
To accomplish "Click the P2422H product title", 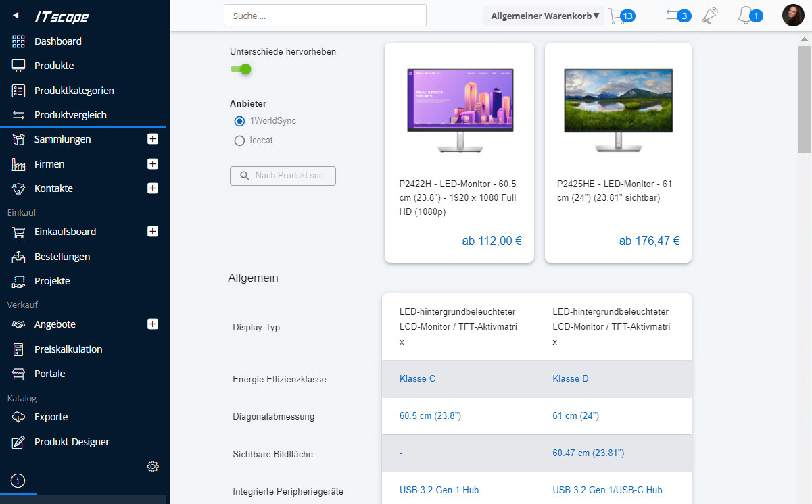I will (459, 198).
